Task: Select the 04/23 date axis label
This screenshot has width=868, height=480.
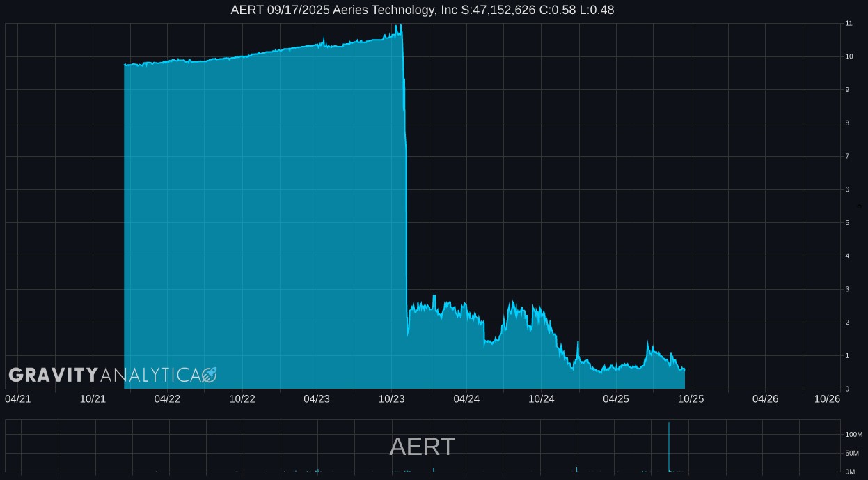Action: click(x=317, y=398)
